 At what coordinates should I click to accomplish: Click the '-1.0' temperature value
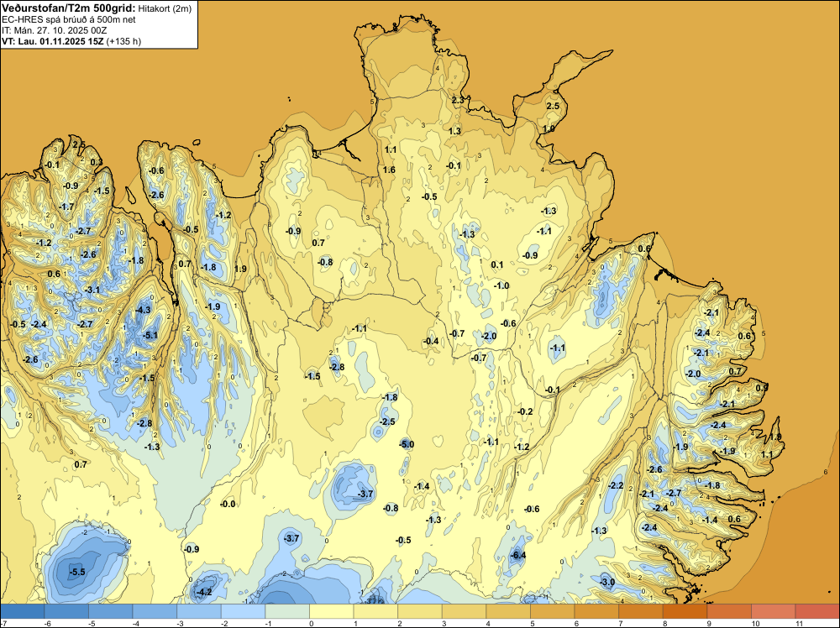(x=501, y=285)
